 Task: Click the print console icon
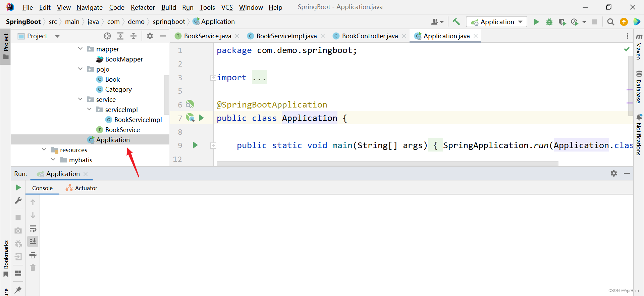[33, 255]
